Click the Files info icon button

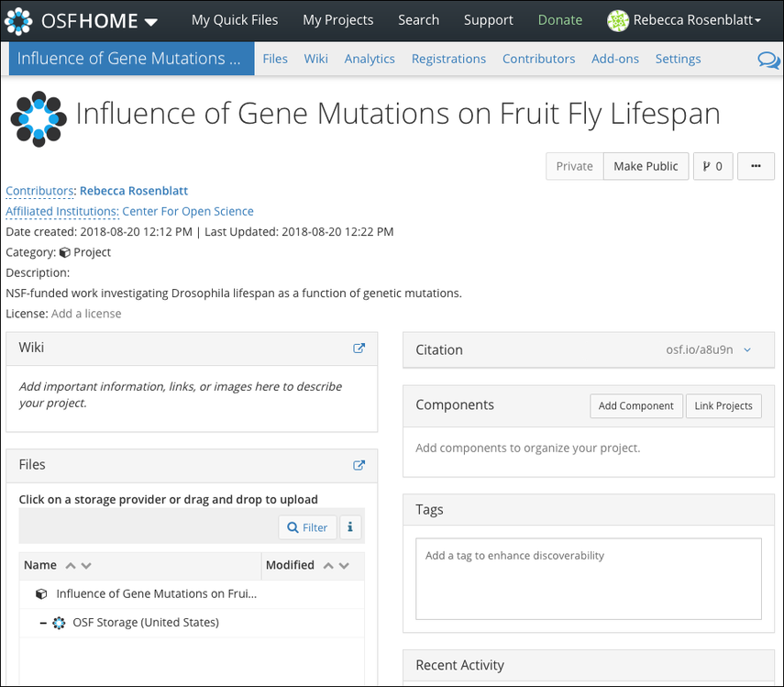click(351, 527)
